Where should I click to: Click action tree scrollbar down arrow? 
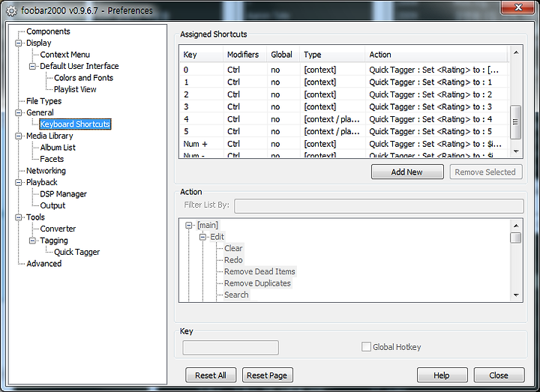(x=515, y=295)
